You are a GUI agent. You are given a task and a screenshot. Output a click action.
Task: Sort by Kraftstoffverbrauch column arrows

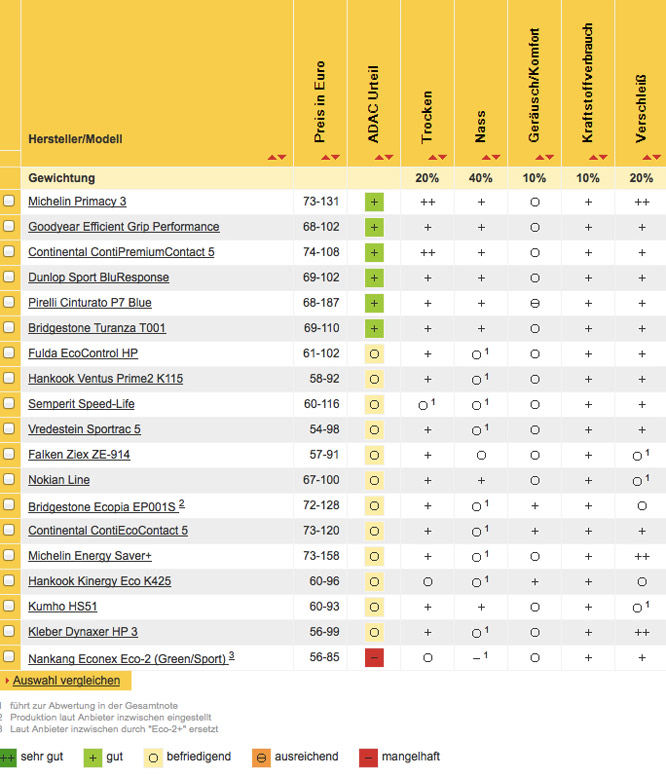pos(598,157)
